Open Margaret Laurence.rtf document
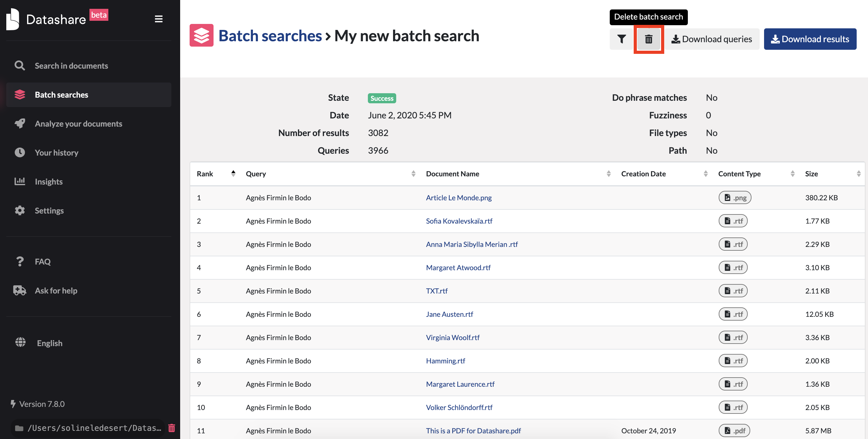 coord(460,384)
